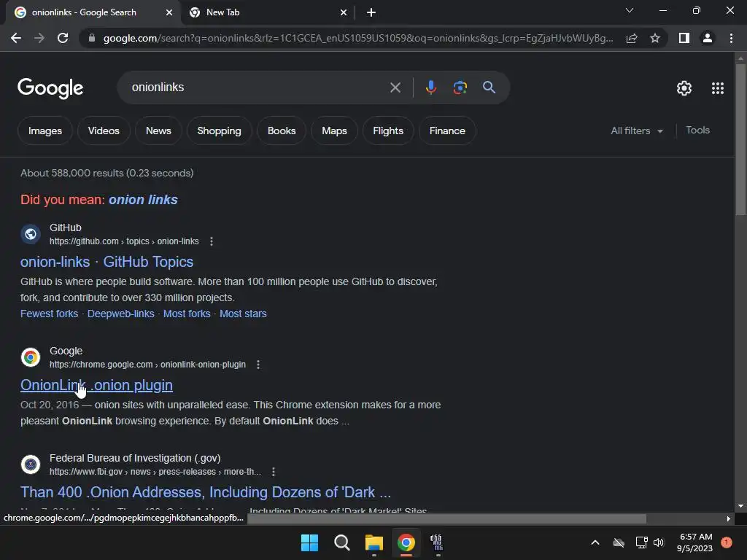The width and height of the screenshot is (747, 560).
Task: Open onion-links GitHub Topics result
Action: (x=107, y=262)
